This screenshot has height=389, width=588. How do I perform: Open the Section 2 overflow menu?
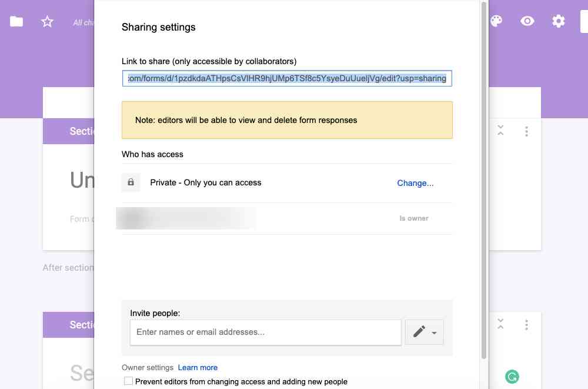tap(527, 324)
